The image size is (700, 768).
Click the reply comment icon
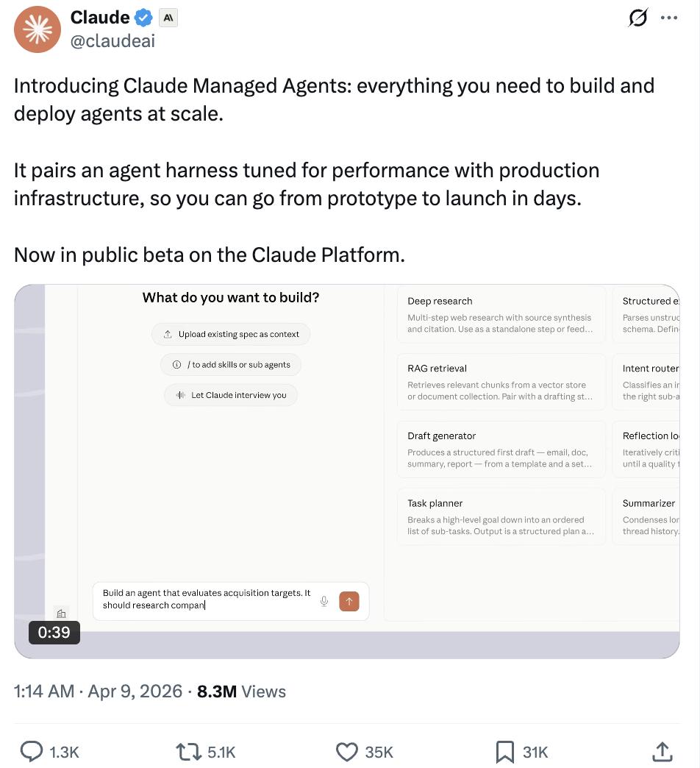click(32, 751)
